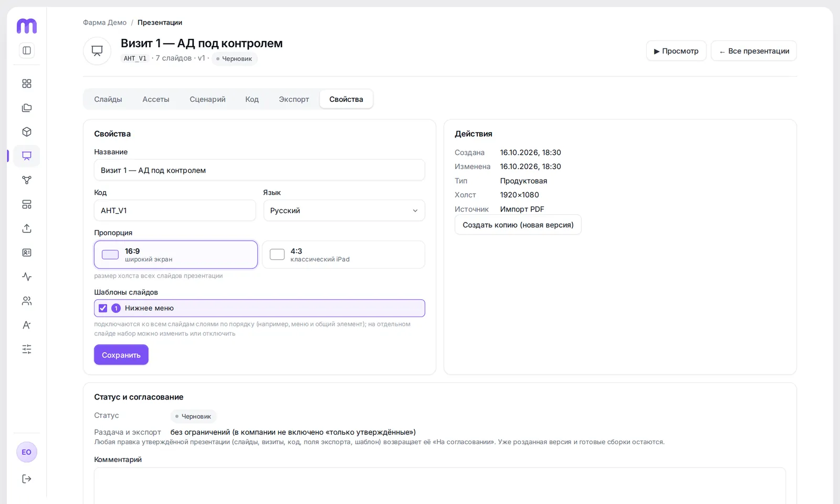The height and width of the screenshot is (504, 840).
Task: Switch to the Слайды tab
Action: (108, 99)
